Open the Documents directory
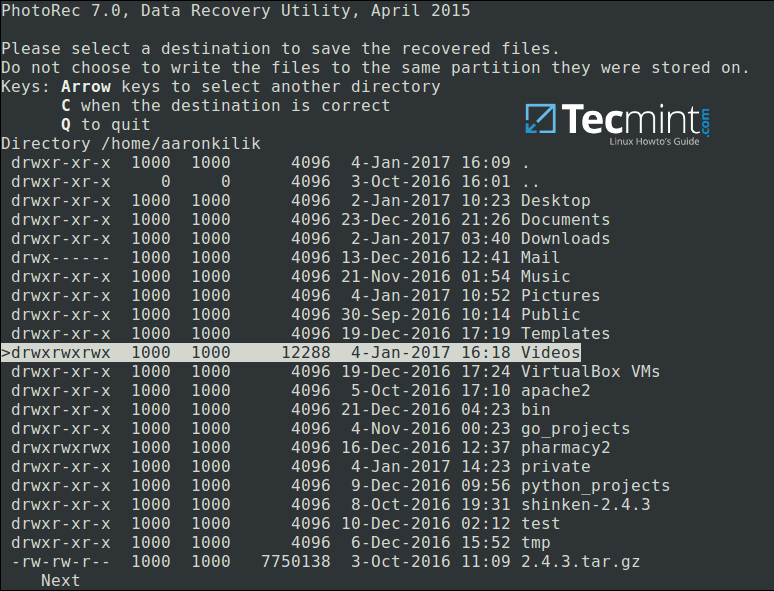774x591 pixels. [565, 220]
